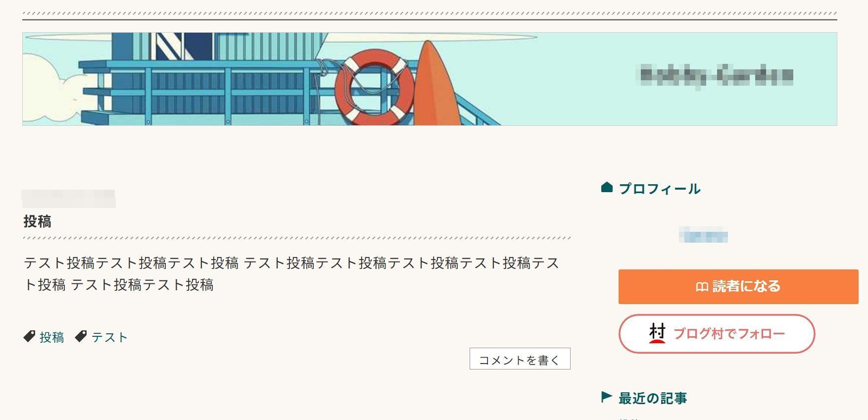This screenshot has width=868, height=420.
Task: Collapse the 最近の記事 section with its triangle
Action: (x=607, y=396)
